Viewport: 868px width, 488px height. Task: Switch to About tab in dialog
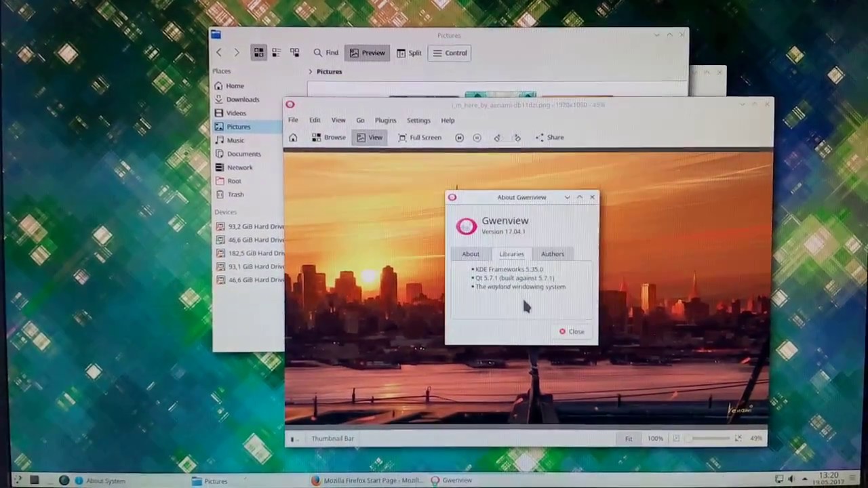click(470, 254)
